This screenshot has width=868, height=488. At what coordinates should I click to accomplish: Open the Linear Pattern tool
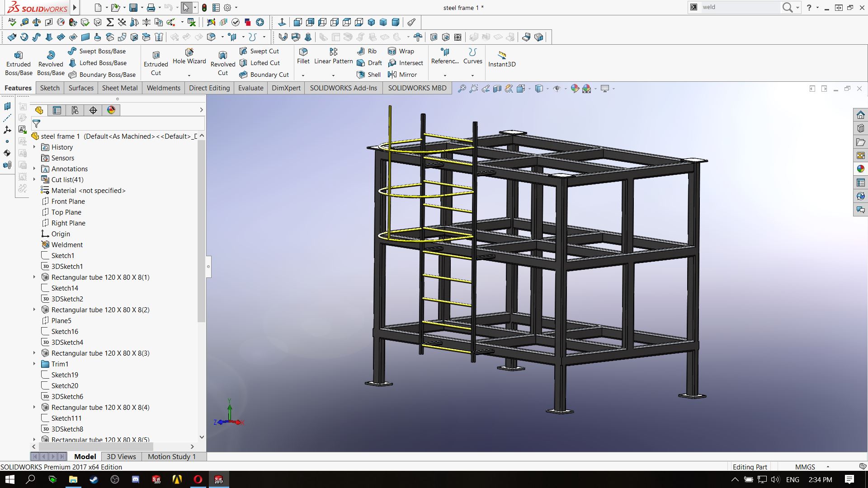point(333,55)
